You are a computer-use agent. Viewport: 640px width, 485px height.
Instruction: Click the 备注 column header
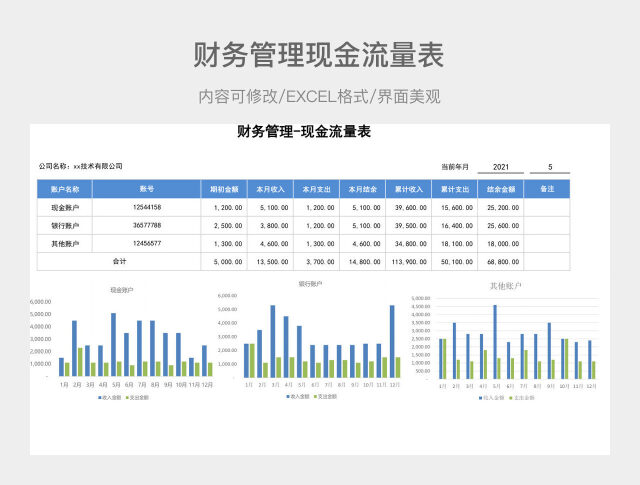547,189
